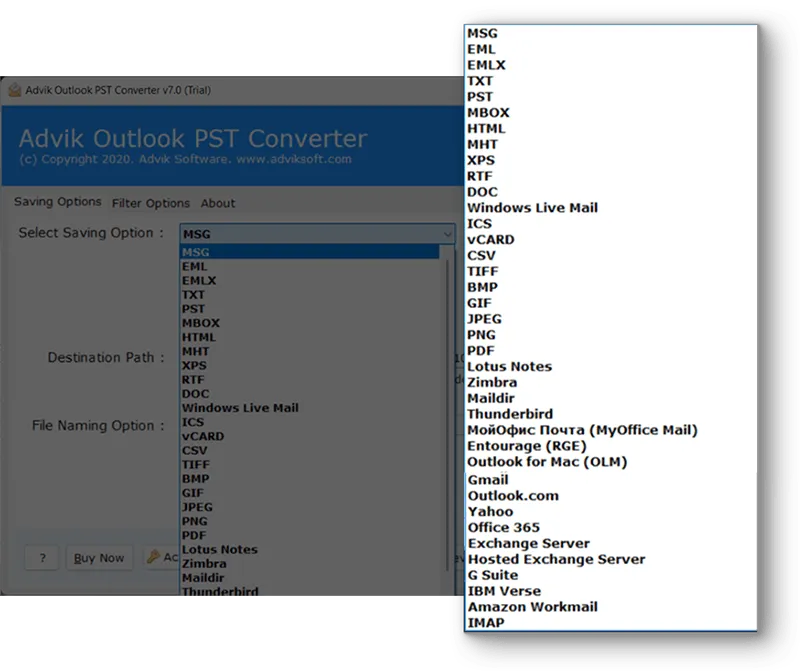Open the About tab

218,203
